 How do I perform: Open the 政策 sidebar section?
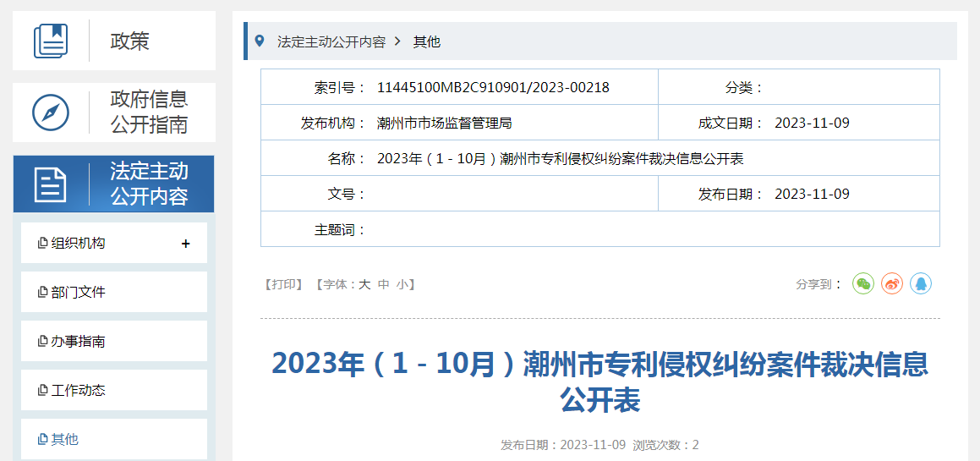[x=114, y=41]
